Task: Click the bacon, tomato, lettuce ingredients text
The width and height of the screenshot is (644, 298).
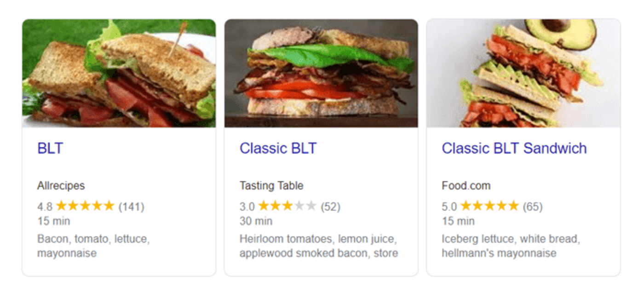Action: pyautogui.click(x=93, y=246)
